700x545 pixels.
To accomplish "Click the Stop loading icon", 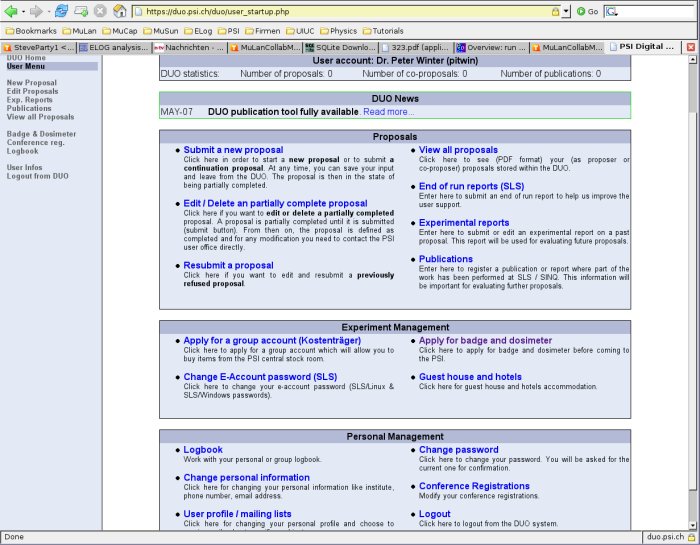I will pyautogui.click(x=100, y=11).
